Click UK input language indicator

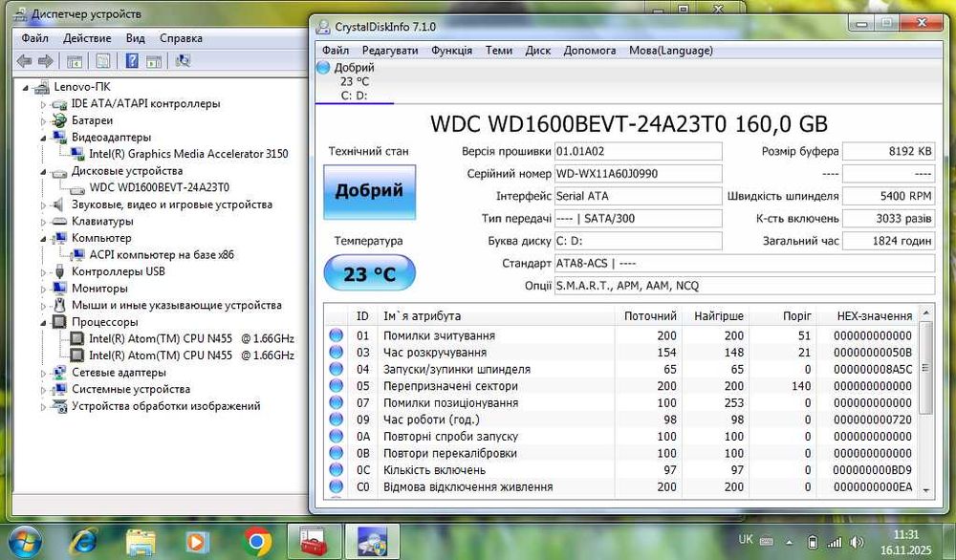point(745,539)
